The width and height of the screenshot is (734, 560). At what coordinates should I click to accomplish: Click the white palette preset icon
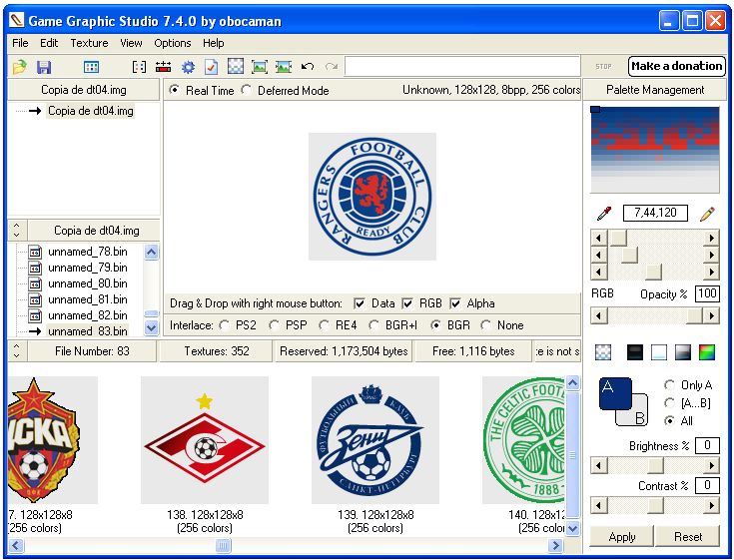tap(659, 351)
